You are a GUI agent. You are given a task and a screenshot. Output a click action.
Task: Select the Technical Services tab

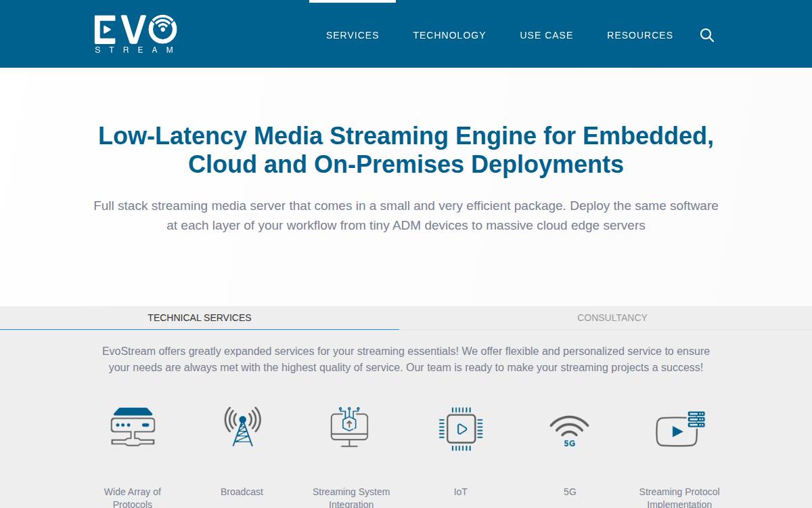(200, 318)
